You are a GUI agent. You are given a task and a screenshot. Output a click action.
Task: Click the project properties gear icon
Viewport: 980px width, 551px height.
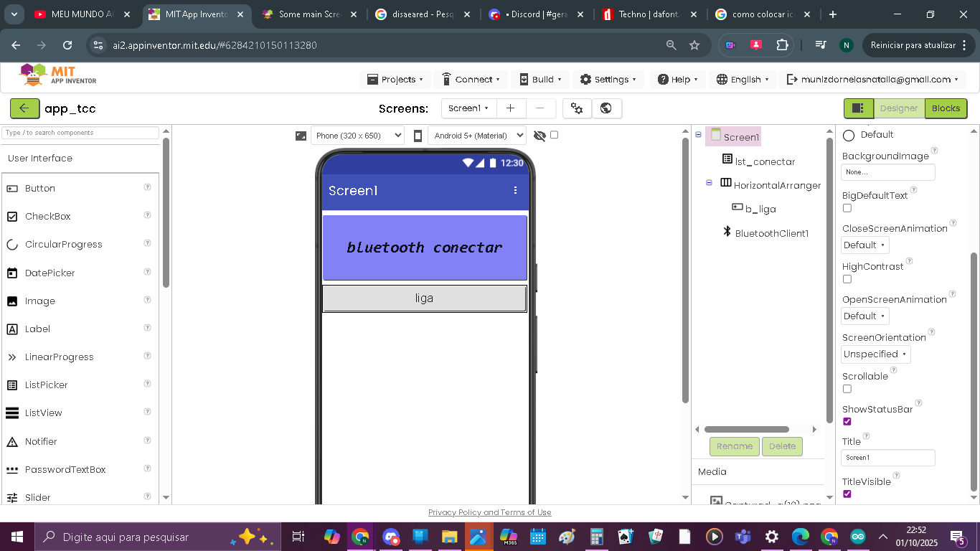click(577, 108)
